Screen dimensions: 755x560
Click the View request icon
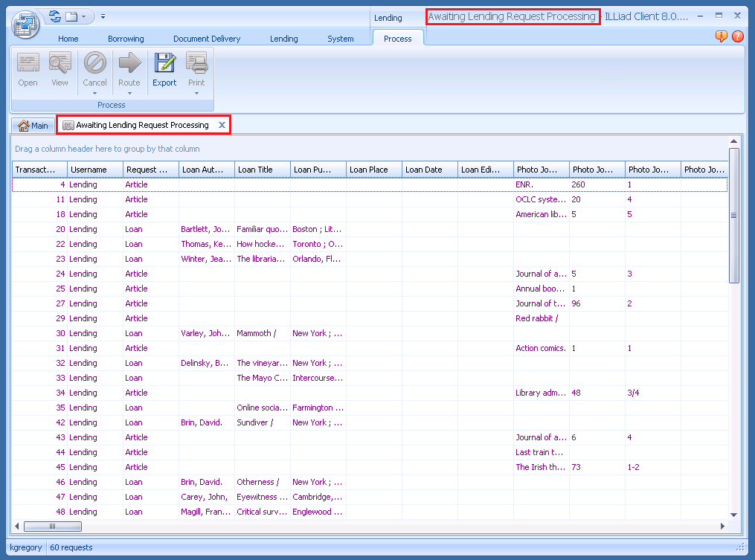pos(60,63)
